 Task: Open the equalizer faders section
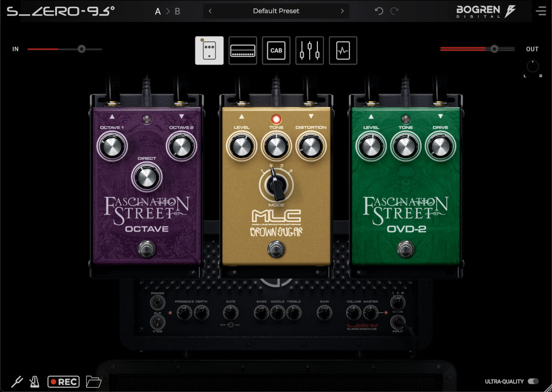point(310,51)
